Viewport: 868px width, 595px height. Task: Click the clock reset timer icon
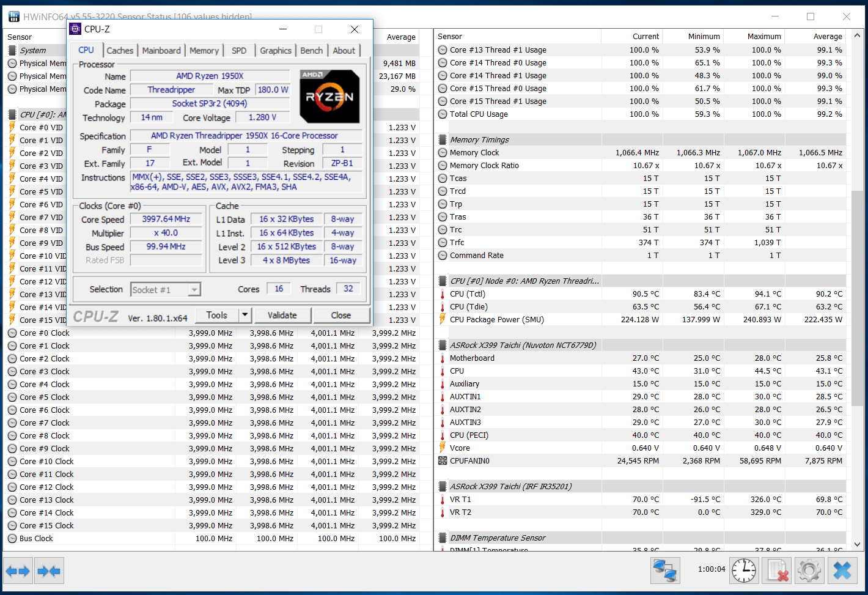pos(744,571)
